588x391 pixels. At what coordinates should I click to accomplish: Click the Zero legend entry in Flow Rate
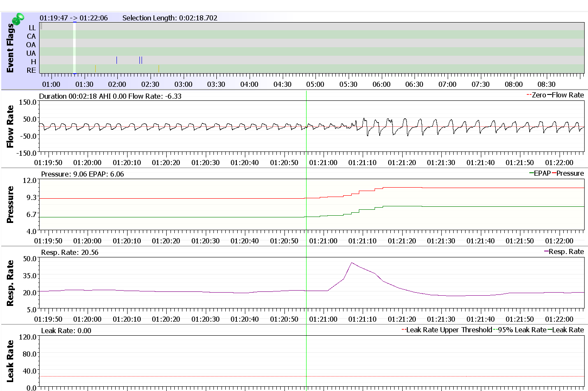point(536,95)
